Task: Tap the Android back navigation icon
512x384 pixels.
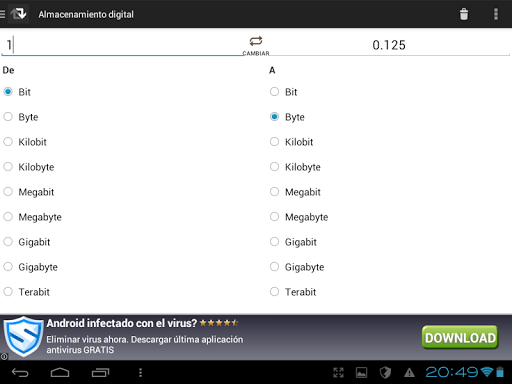Action: point(20,372)
